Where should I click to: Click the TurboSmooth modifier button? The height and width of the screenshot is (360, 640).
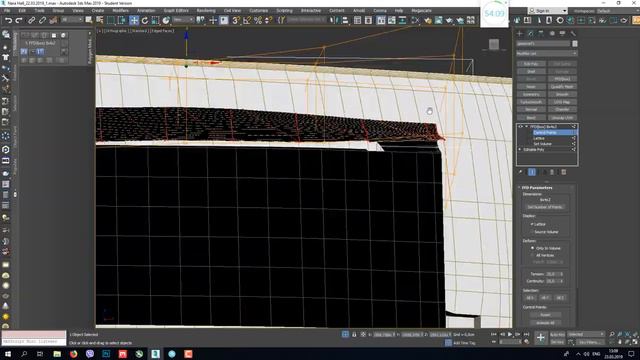coord(531,102)
